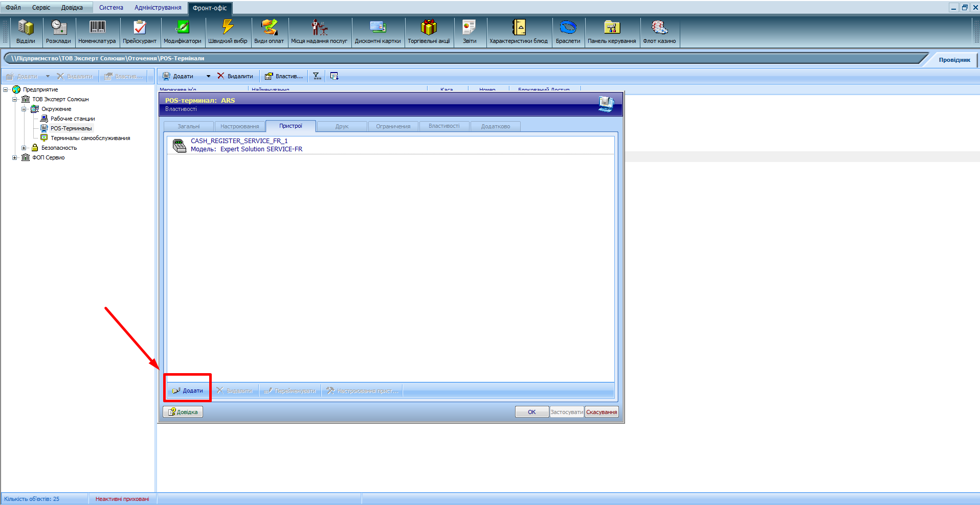Expand the Безопасность tree node
Viewport: 980px width, 505px height.
24,148
